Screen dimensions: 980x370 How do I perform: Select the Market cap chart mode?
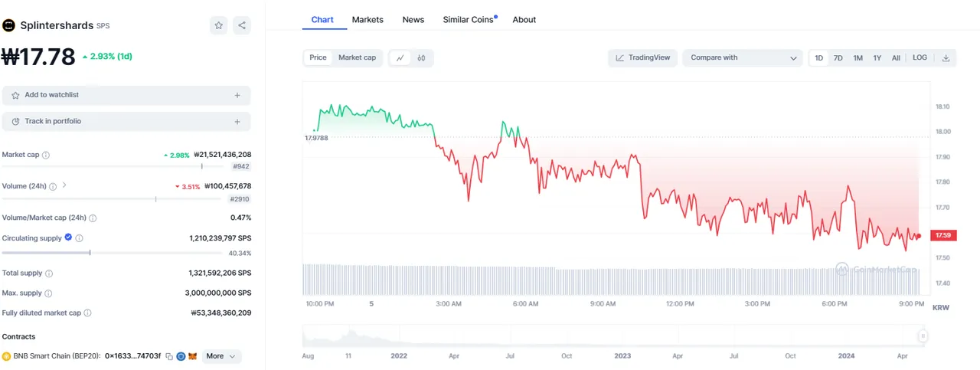pyautogui.click(x=357, y=57)
